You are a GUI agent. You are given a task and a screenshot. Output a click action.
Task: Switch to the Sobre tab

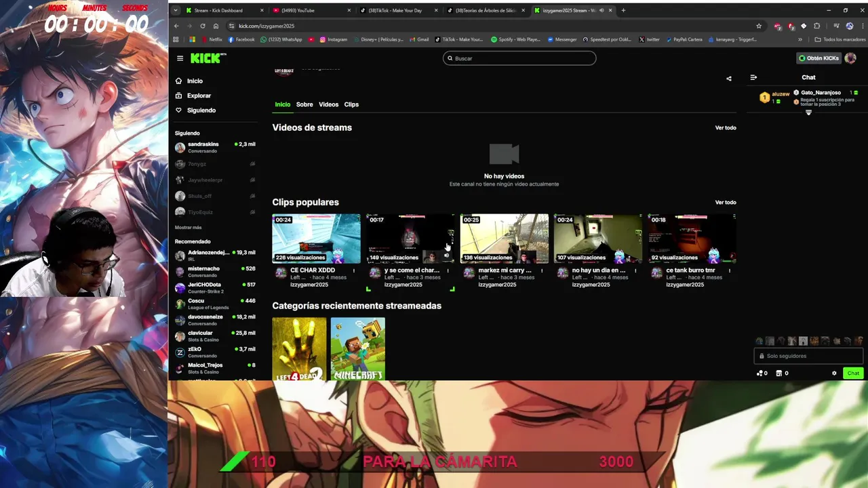coord(304,104)
